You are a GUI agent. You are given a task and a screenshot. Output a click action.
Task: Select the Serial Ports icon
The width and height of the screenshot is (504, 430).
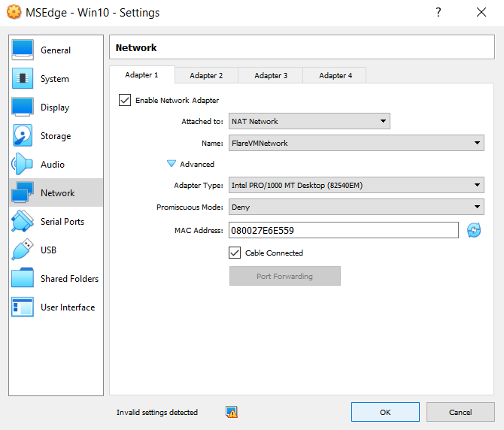click(x=23, y=221)
